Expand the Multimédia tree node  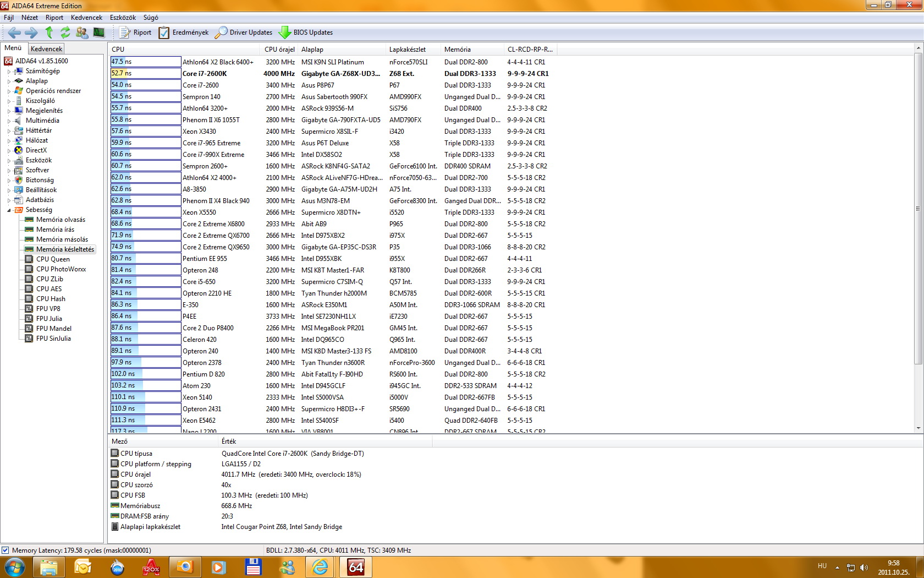pyautogui.click(x=9, y=121)
